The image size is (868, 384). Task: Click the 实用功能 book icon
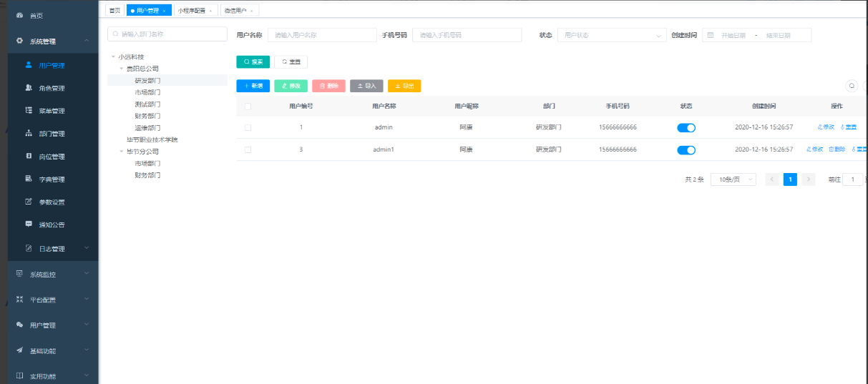[x=19, y=375]
